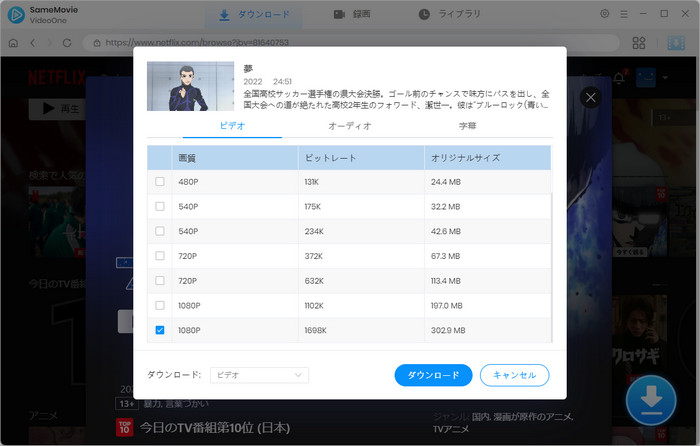Check the 480P 131K row checkbox
The height and width of the screenshot is (446, 700).
[x=160, y=182]
